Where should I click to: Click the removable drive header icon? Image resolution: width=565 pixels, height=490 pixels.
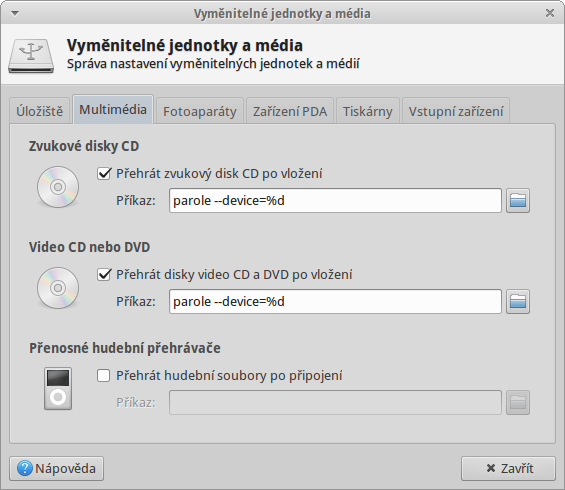tap(31, 55)
